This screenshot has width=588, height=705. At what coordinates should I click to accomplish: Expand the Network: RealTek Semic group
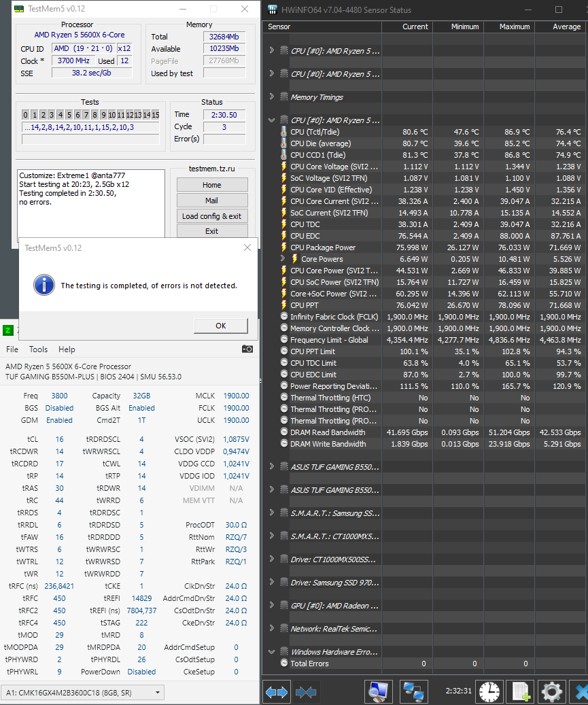coord(271,627)
